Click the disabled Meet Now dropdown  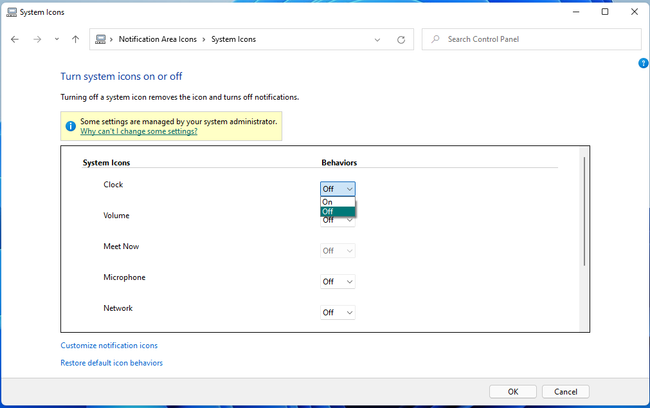click(337, 250)
